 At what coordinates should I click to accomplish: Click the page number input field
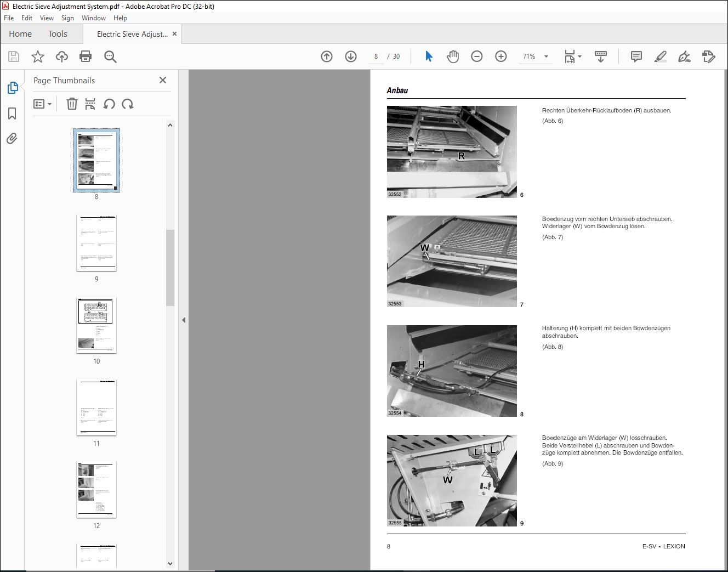point(376,56)
